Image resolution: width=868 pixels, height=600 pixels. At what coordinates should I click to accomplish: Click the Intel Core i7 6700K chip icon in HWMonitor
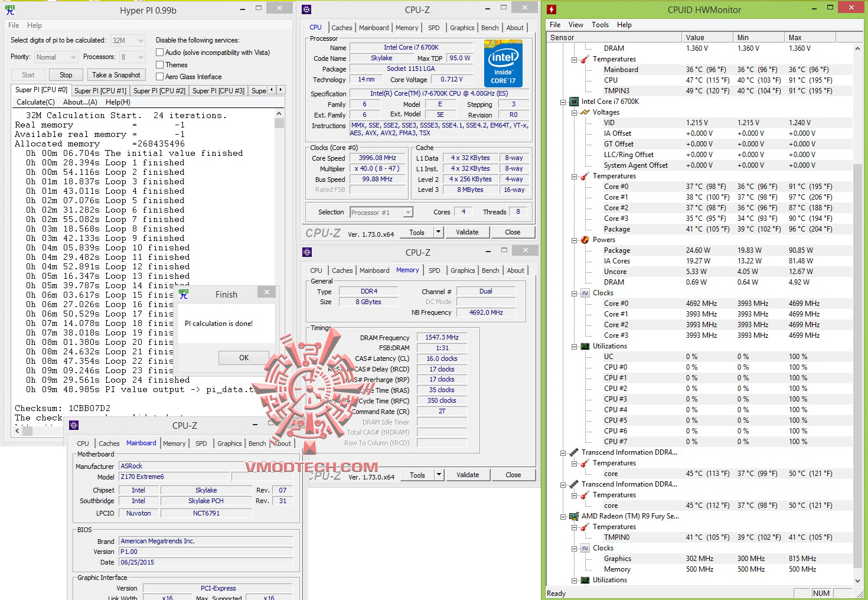tap(573, 102)
